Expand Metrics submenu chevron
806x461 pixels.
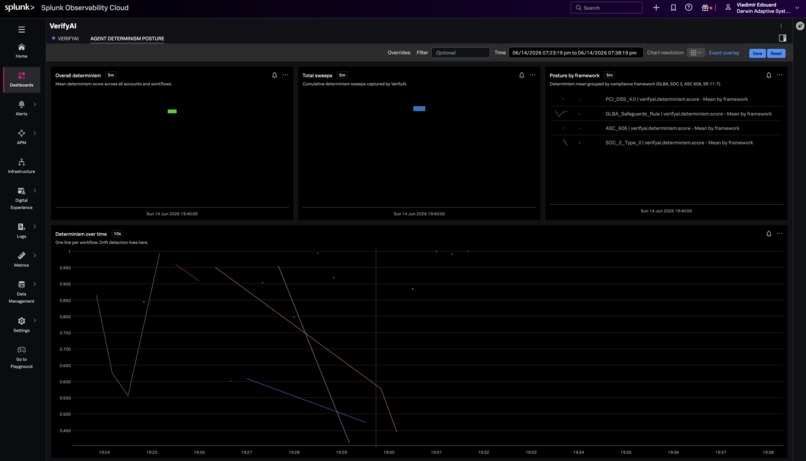[34, 255]
